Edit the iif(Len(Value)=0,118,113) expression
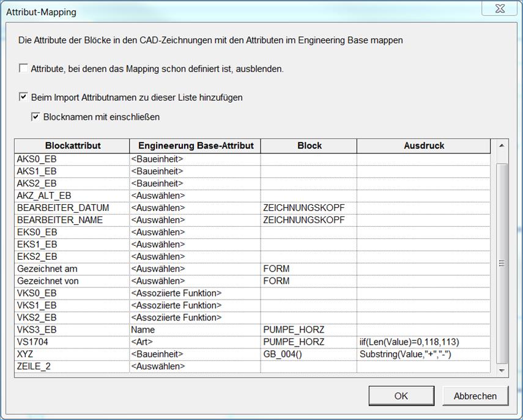 point(424,342)
